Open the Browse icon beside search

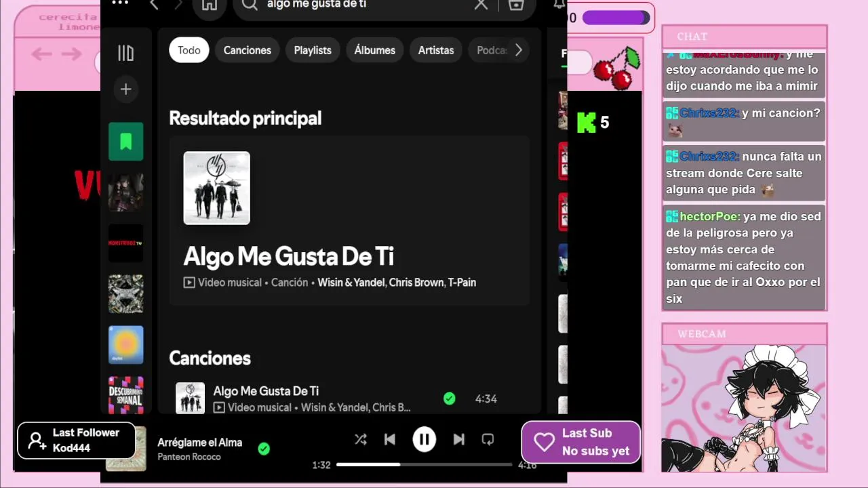[x=516, y=5]
